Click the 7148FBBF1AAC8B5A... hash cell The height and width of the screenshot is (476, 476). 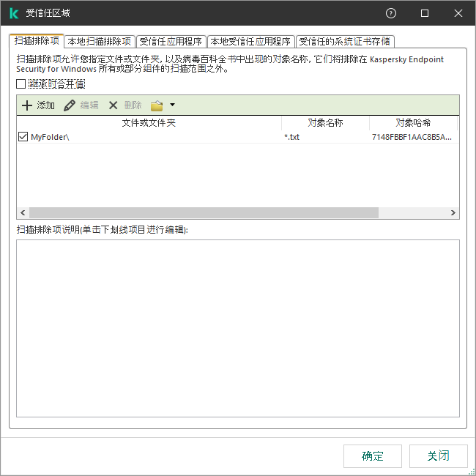(x=412, y=137)
